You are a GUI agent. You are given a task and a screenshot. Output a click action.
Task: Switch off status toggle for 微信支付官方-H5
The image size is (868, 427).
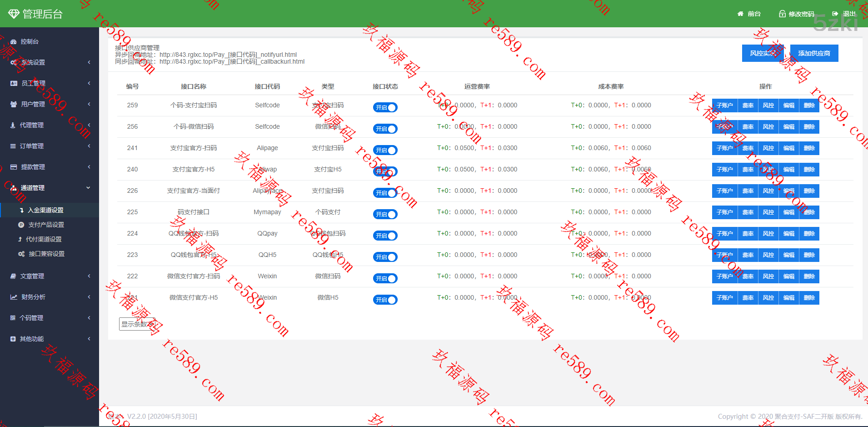tap(385, 300)
